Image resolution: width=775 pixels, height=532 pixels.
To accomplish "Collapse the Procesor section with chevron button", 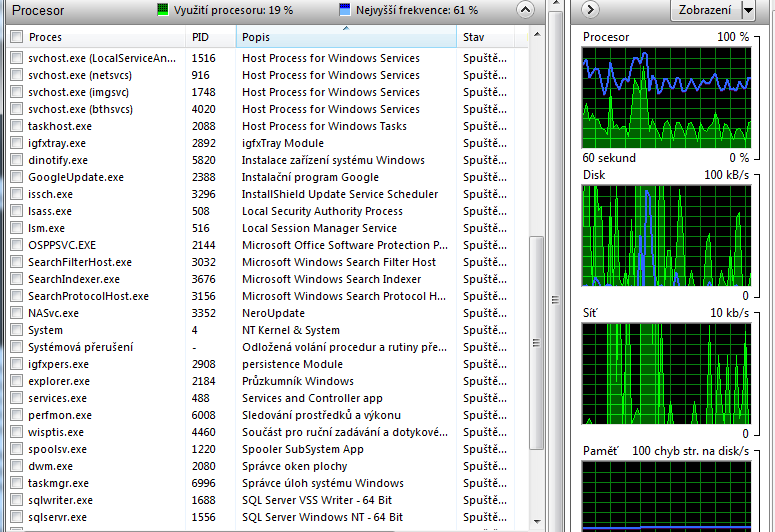I will point(526,10).
